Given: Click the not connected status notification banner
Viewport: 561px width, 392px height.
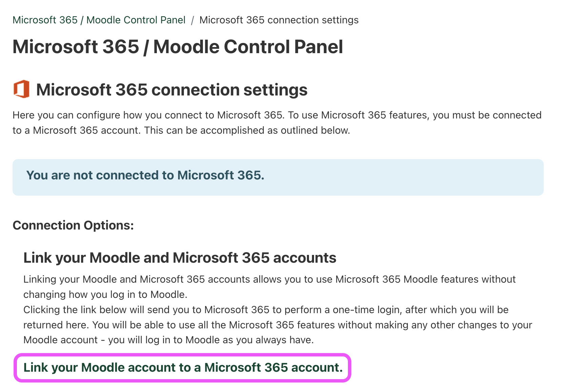Looking at the screenshot, I should [278, 177].
